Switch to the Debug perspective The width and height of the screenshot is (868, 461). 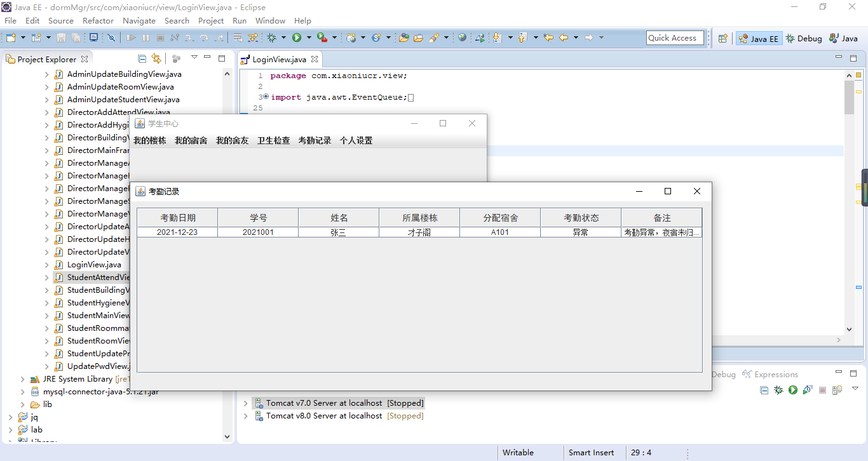click(x=804, y=38)
